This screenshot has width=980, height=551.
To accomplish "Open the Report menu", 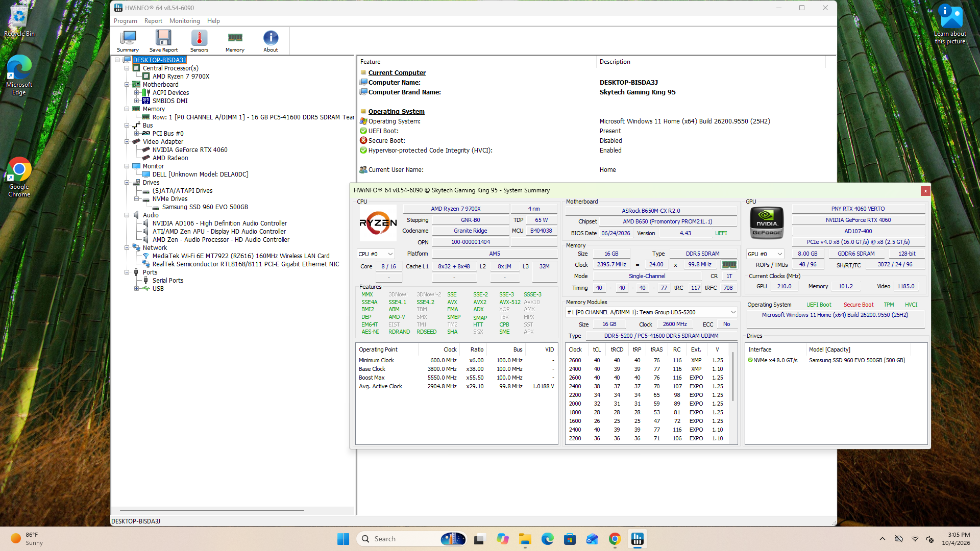I will pyautogui.click(x=153, y=21).
